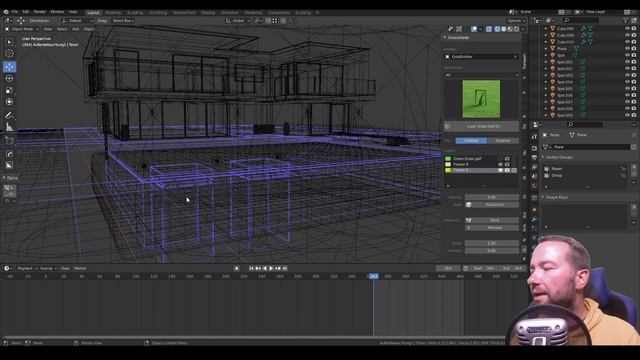The image size is (640, 360).
Task: Toggle viewport overlays icon
Action: pos(474,29)
